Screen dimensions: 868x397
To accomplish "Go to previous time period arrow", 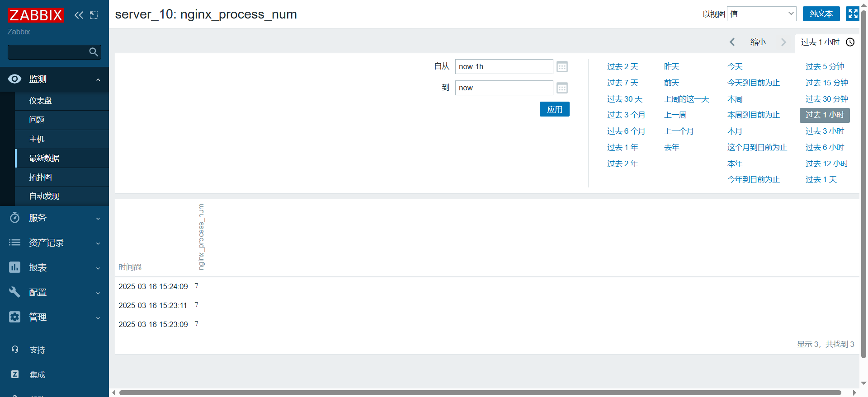I will [732, 42].
